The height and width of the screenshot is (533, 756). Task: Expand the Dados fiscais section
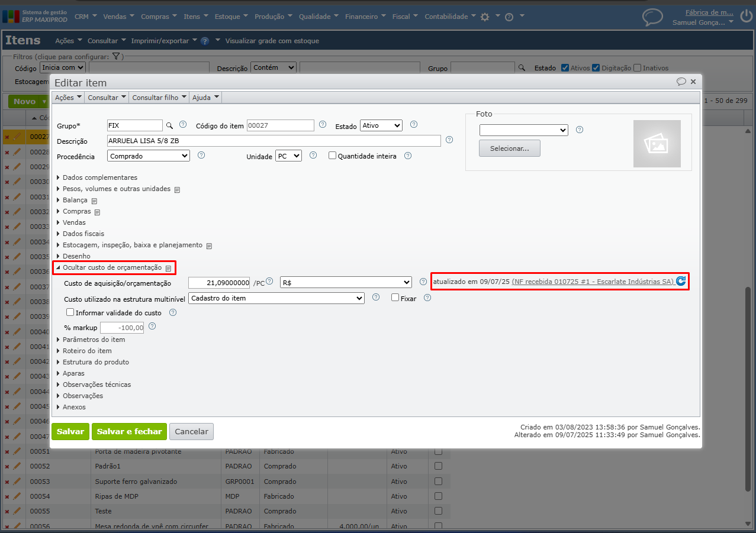point(80,234)
